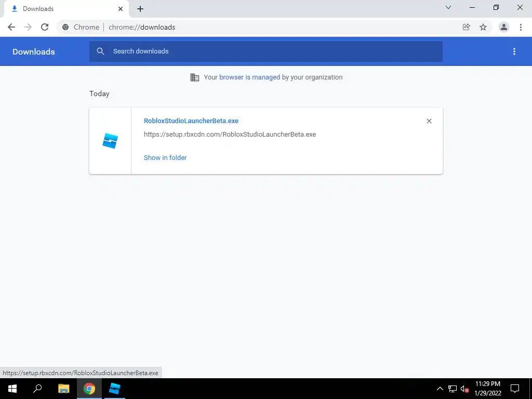The width and height of the screenshot is (532, 399).
Task: Minimize the Chrome window
Action: tap(472, 7)
